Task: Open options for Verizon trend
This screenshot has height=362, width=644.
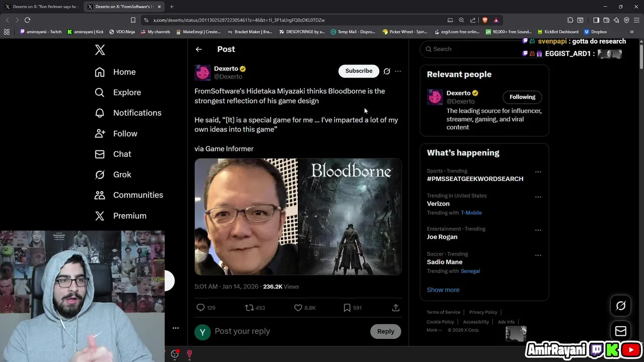Action: tap(538, 197)
